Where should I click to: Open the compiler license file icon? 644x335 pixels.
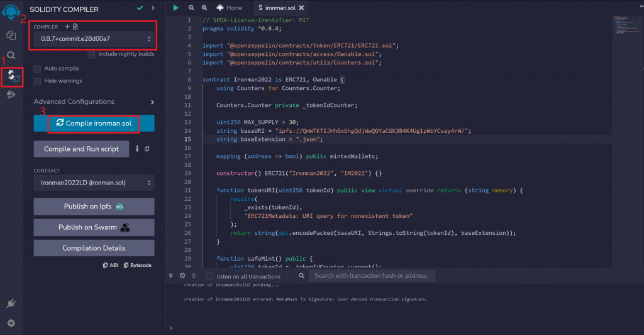tap(75, 26)
